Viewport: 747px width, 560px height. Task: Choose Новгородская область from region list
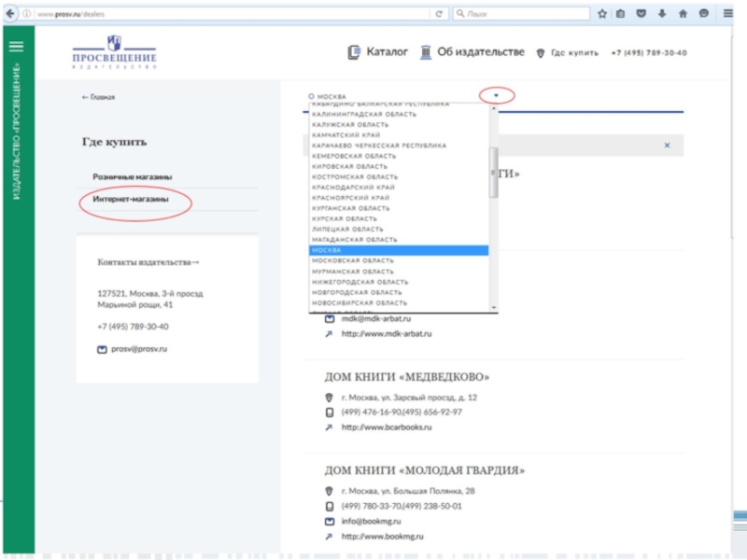point(399,293)
